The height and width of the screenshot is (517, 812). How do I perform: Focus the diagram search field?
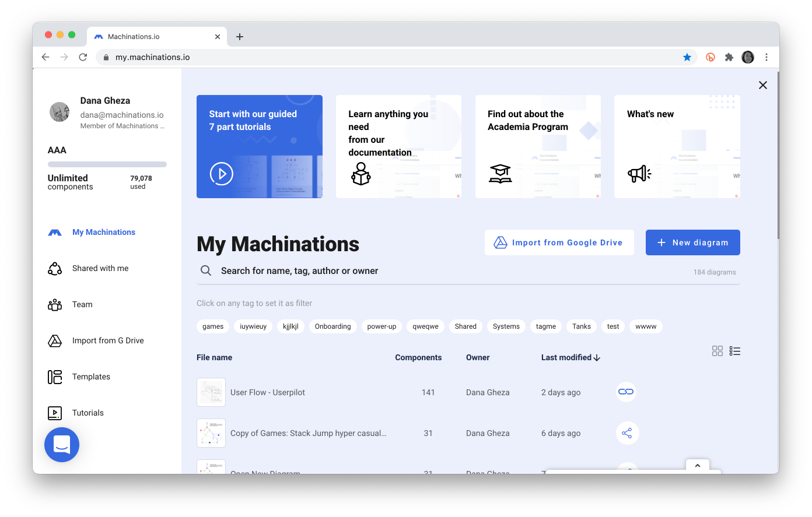click(468, 271)
